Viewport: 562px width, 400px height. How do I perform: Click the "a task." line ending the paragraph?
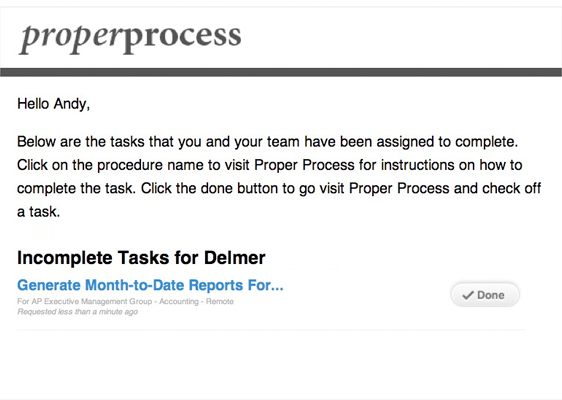click(38, 212)
